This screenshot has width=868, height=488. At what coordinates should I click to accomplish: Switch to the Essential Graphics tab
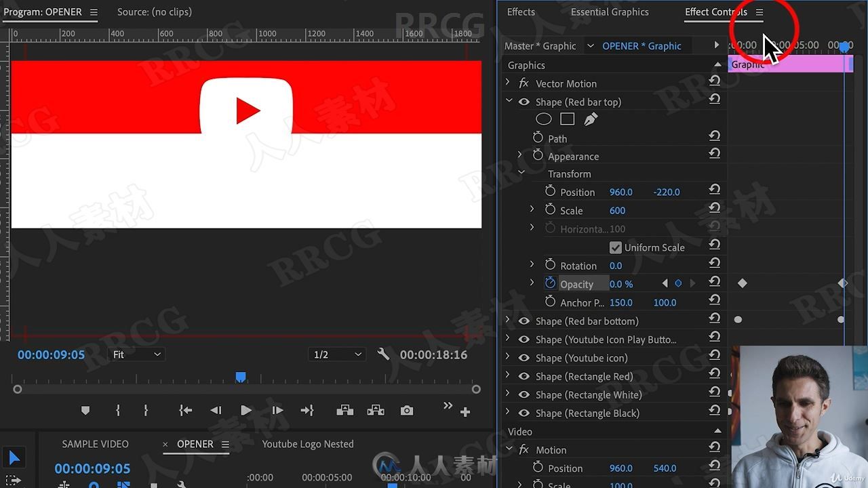[x=610, y=12]
